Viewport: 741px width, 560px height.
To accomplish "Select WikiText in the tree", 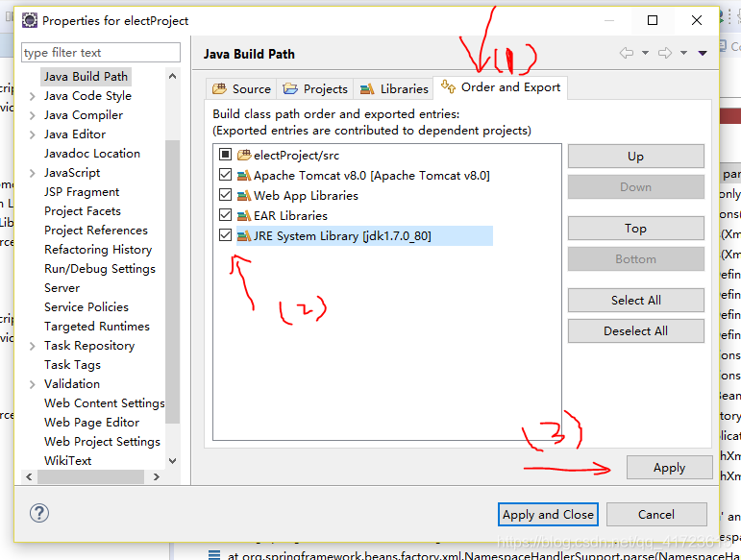I will tap(67, 461).
